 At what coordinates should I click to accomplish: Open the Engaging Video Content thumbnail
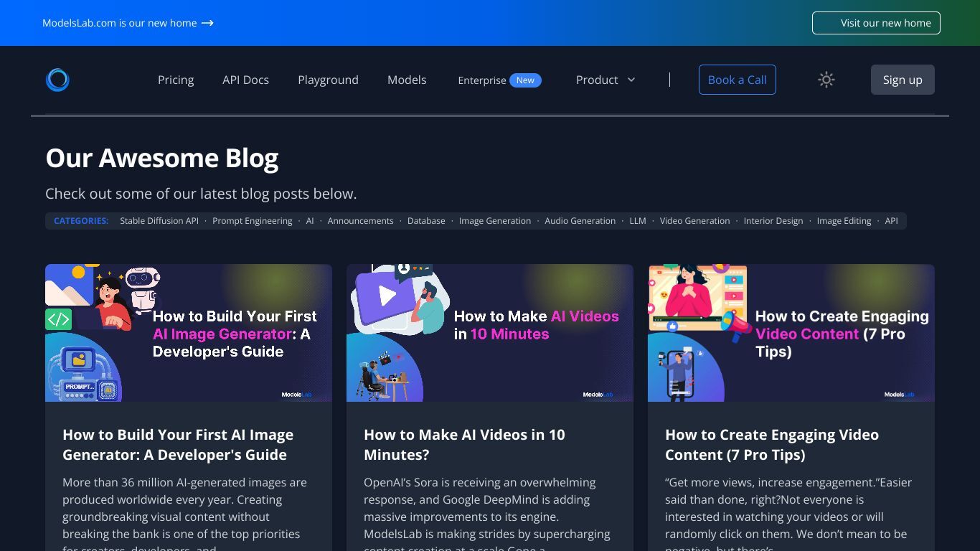tap(791, 333)
